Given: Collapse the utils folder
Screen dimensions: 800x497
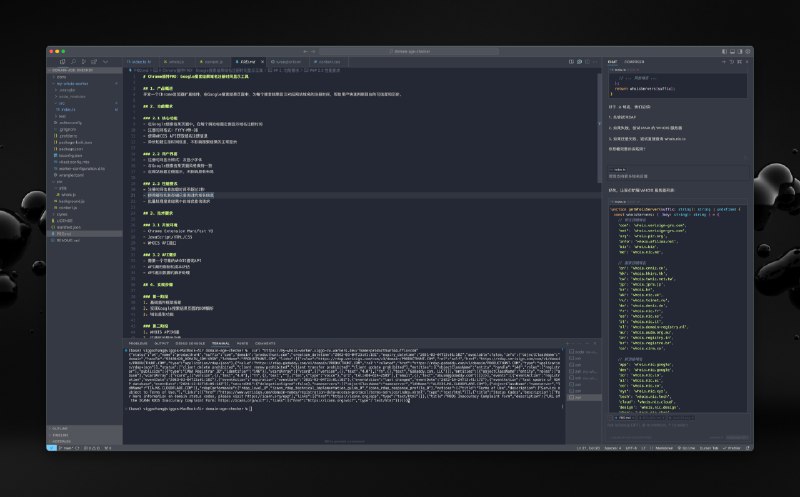Looking at the screenshot, I should tap(84, 188).
